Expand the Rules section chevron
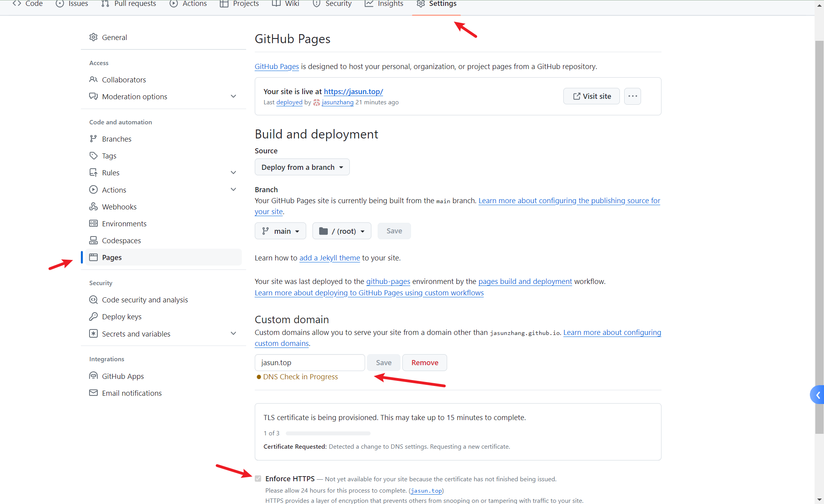This screenshot has width=824, height=504. (x=233, y=173)
